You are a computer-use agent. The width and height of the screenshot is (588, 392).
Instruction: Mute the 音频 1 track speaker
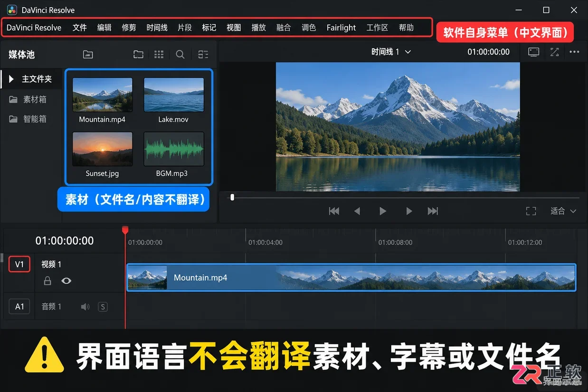pyautogui.click(x=85, y=307)
